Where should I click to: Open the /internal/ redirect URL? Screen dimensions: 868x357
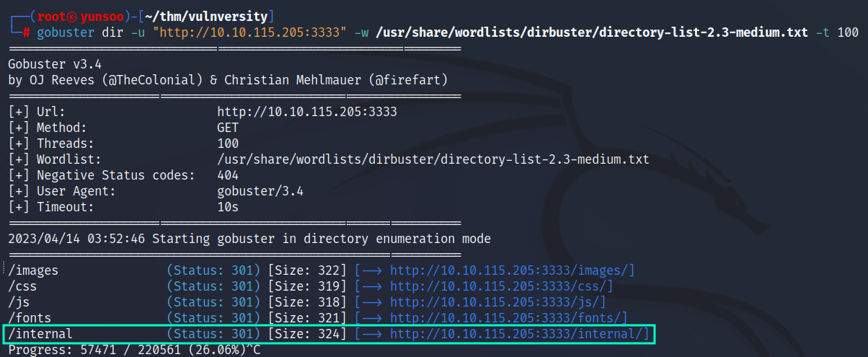coord(516,334)
